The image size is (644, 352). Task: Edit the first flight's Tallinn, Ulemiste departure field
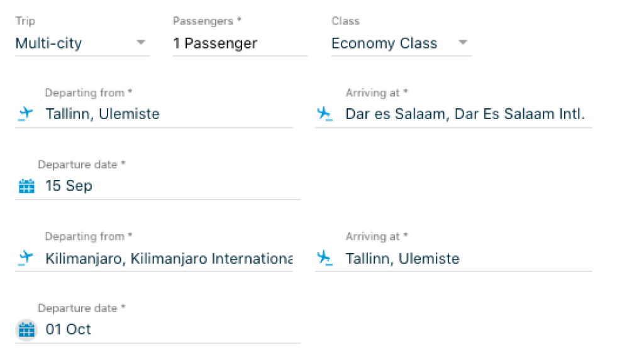coord(103,114)
